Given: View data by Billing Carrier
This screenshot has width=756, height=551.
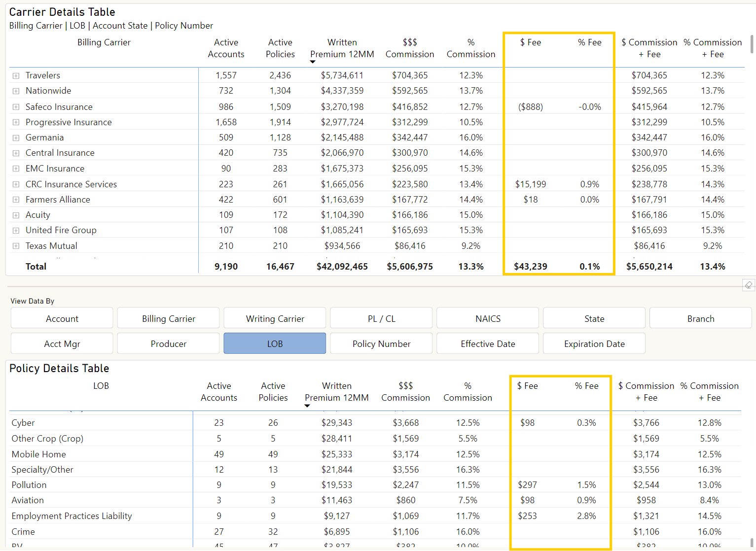Looking at the screenshot, I should coord(168,318).
